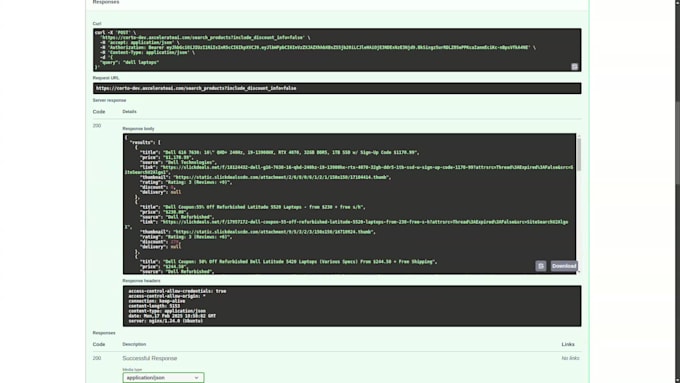Copy the response body using the copy icon
The image size is (680, 383).
(x=540, y=266)
